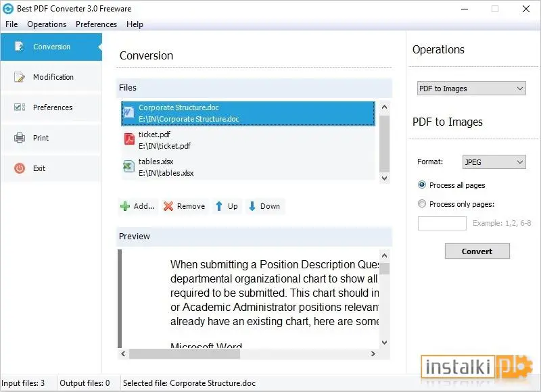Image resolution: width=541 pixels, height=392 pixels.
Task: Select Process only pages radio button
Action: (421, 203)
